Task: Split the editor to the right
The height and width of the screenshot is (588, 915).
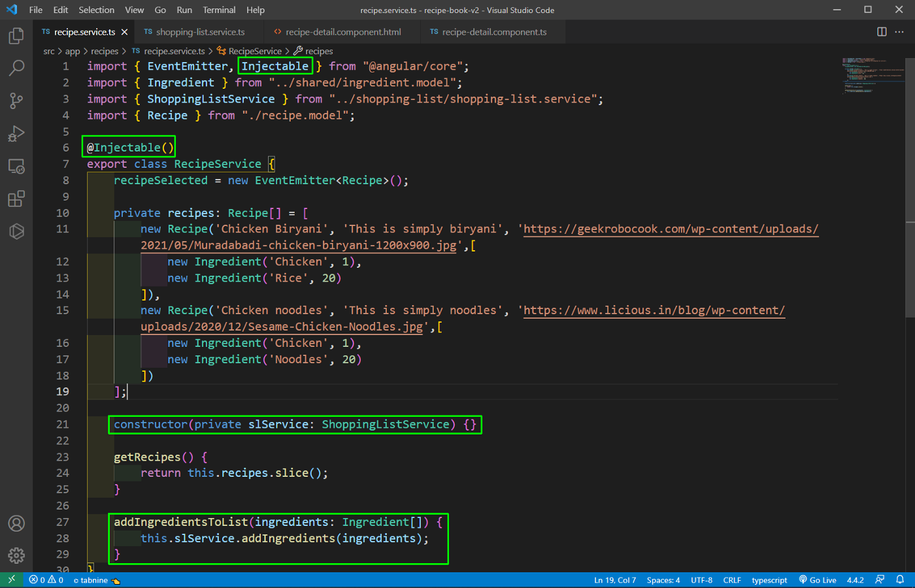Action: tap(882, 32)
